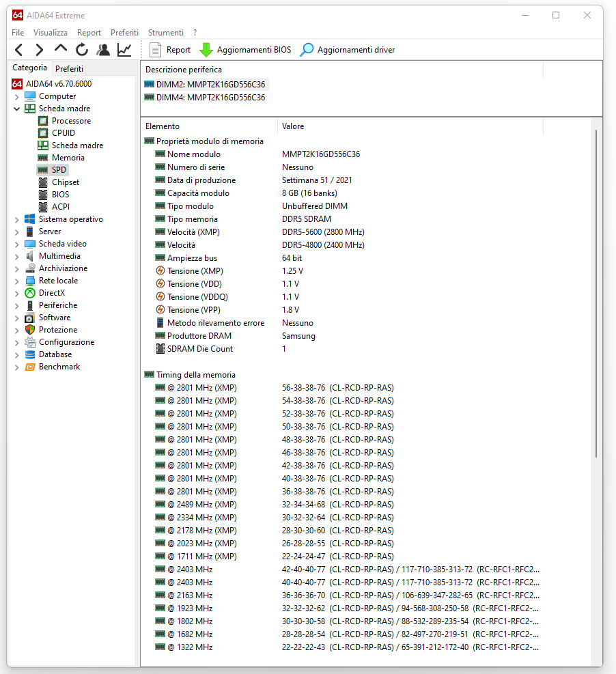This screenshot has height=674, width=616.
Task: Click the Multimedia speaker icon
Action: (x=29, y=256)
